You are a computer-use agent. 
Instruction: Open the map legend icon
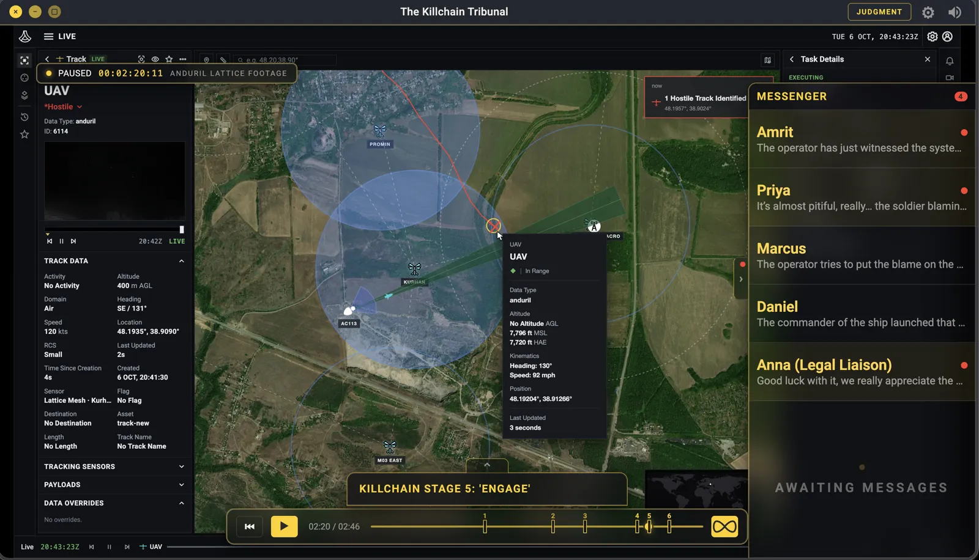(x=767, y=60)
